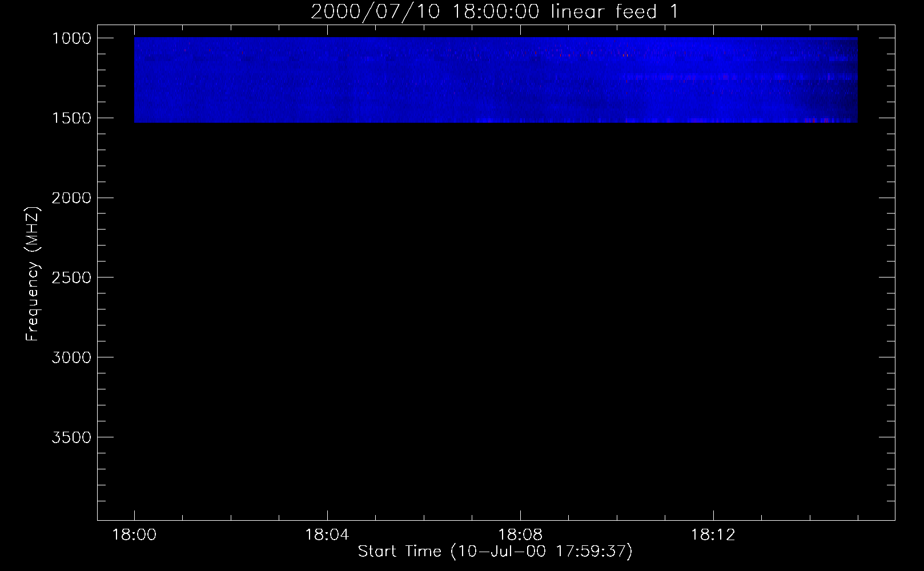Click the 18:00 time tick label
This screenshot has width=924, height=571.
point(134,535)
